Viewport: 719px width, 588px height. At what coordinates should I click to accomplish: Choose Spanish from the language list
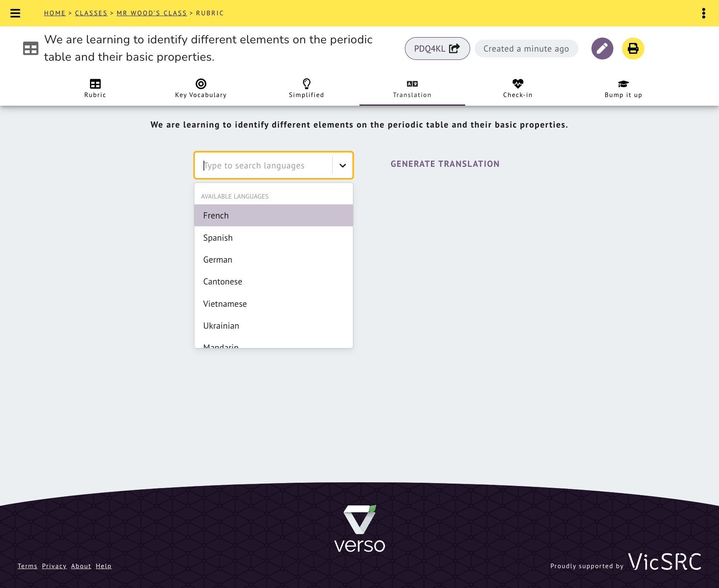(x=274, y=238)
